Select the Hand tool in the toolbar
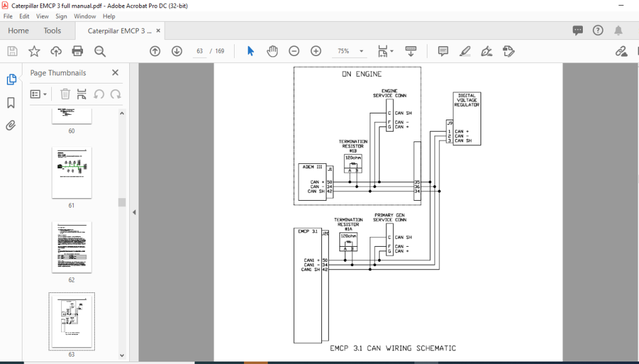 (x=272, y=51)
